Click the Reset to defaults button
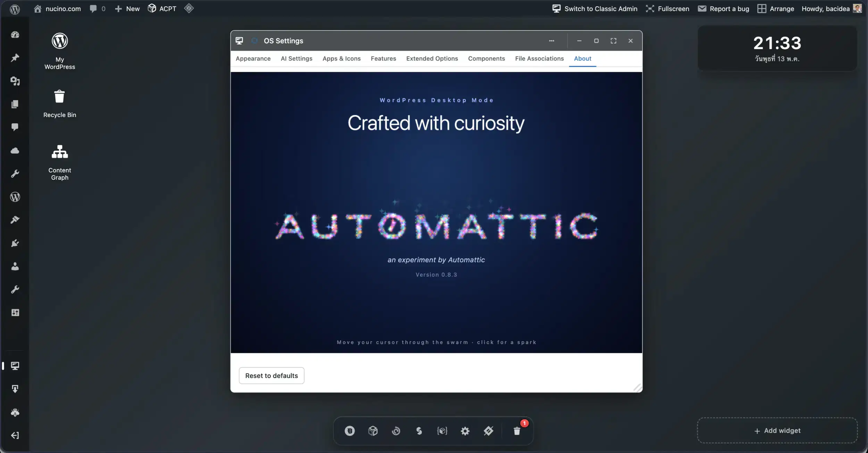This screenshot has width=868, height=453. (x=272, y=376)
